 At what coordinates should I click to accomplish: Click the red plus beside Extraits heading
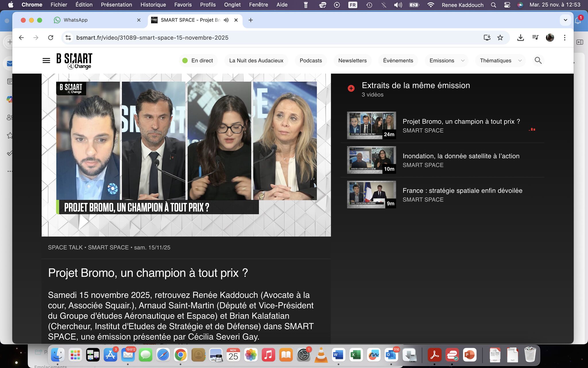(351, 88)
